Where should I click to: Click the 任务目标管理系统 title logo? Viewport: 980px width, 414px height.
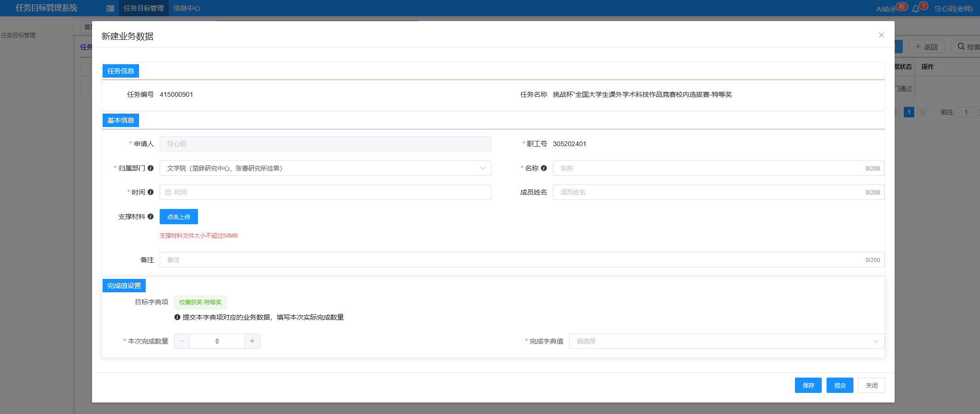pyautogui.click(x=47, y=8)
